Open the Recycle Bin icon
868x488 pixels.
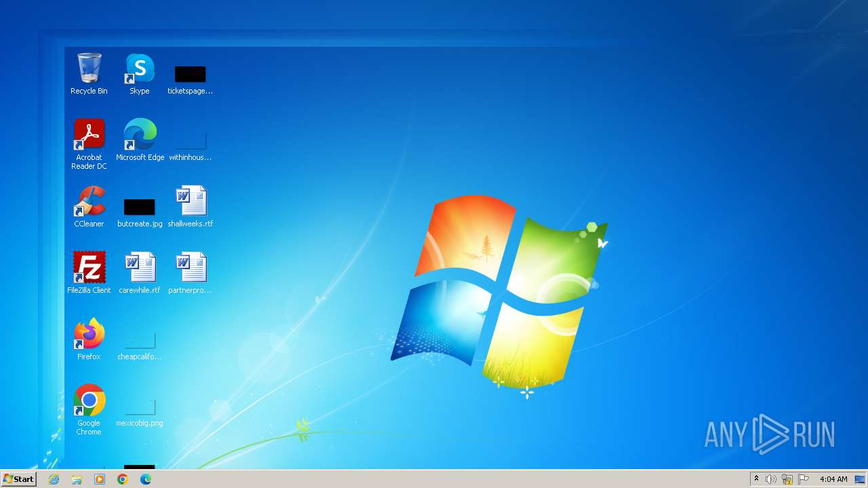(89, 74)
